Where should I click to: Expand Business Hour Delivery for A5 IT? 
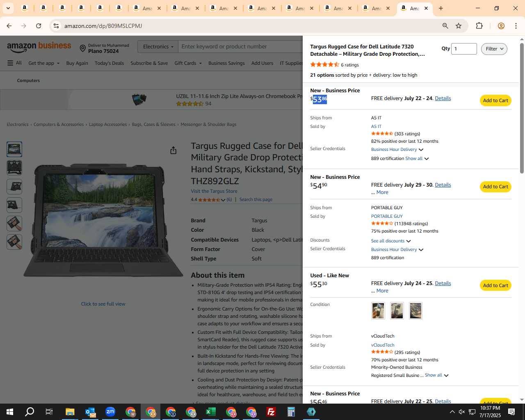coord(397,149)
